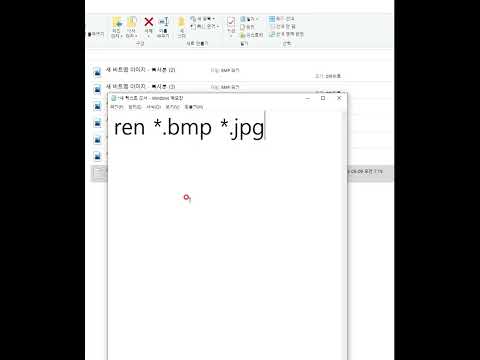480x360 pixels.
Task: Click the Notepad vertical scrollbar
Action: click(x=344, y=236)
